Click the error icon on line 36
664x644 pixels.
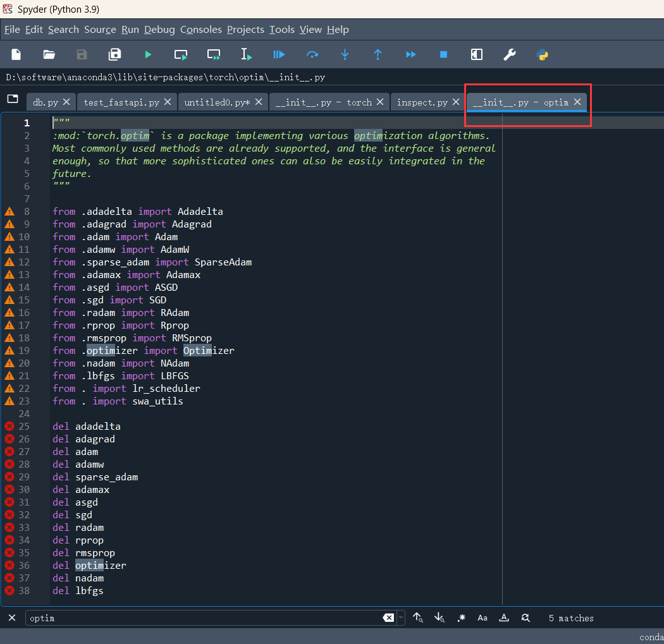pyautogui.click(x=9, y=565)
